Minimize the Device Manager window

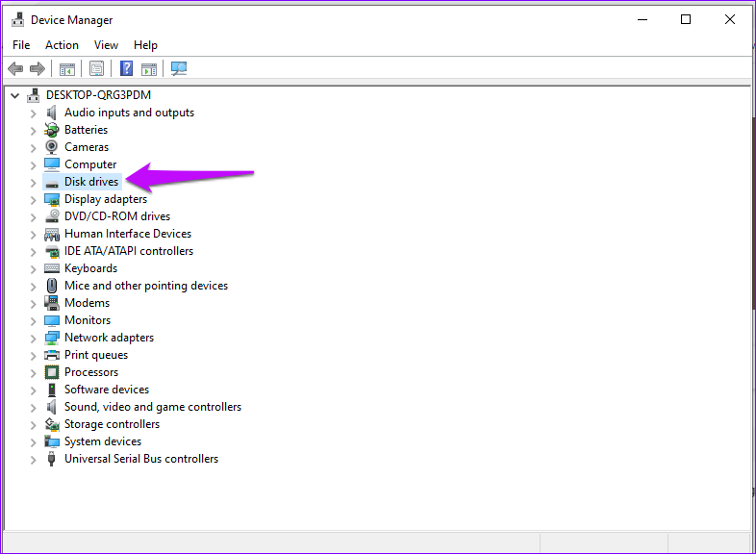point(643,20)
